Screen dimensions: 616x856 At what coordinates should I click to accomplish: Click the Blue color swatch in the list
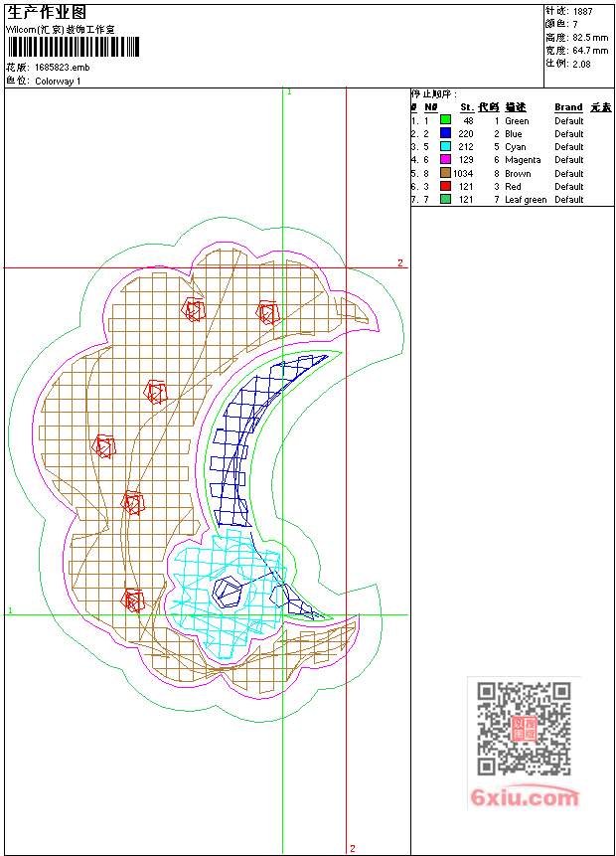click(445, 132)
